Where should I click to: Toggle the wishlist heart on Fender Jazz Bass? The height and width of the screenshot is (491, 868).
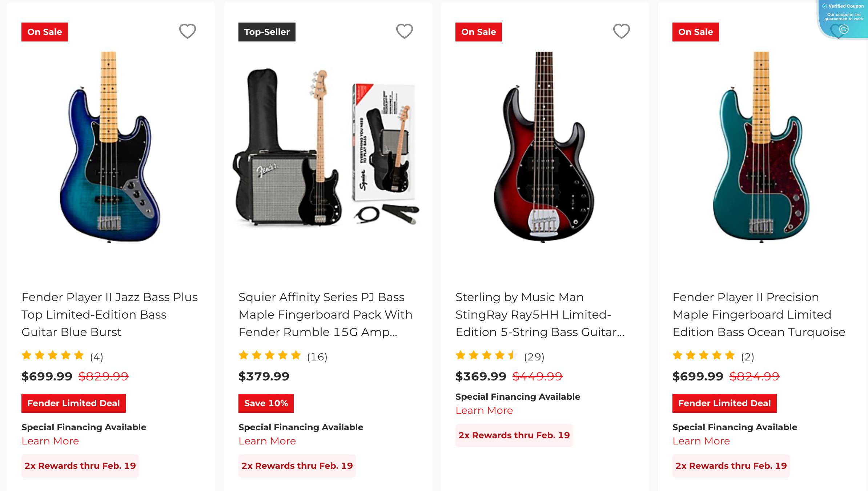point(188,32)
